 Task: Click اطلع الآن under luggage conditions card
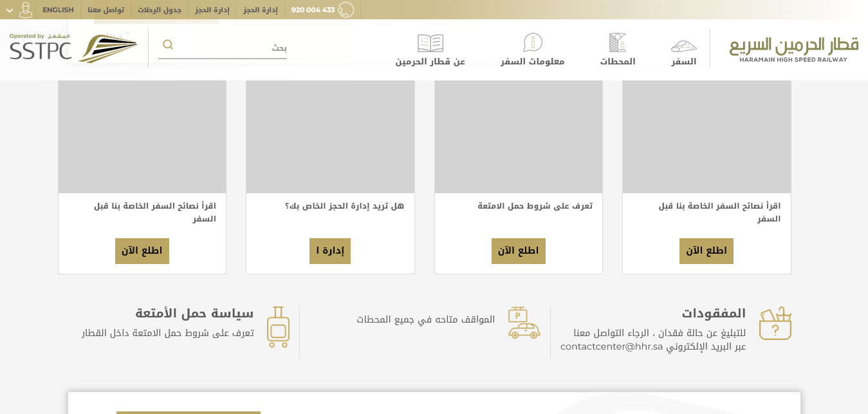click(x=519, y=251)
